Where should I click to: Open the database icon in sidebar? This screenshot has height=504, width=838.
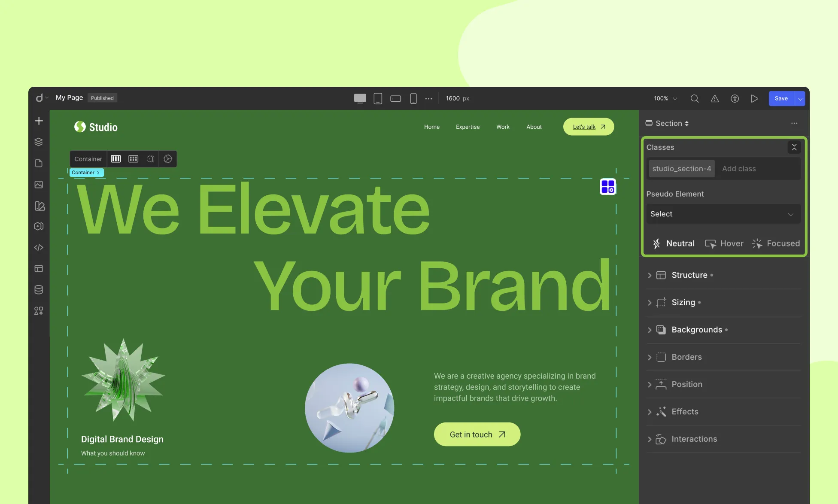39,290
